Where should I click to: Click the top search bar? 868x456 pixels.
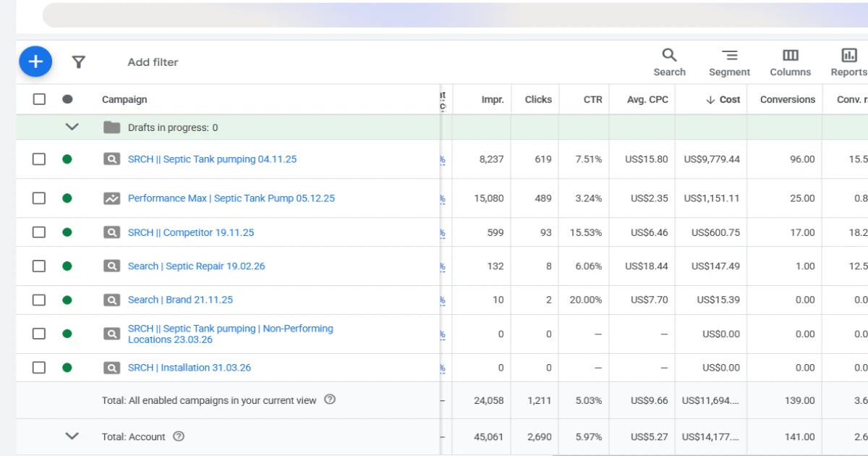pyautogui.click(x=455, y=14)
